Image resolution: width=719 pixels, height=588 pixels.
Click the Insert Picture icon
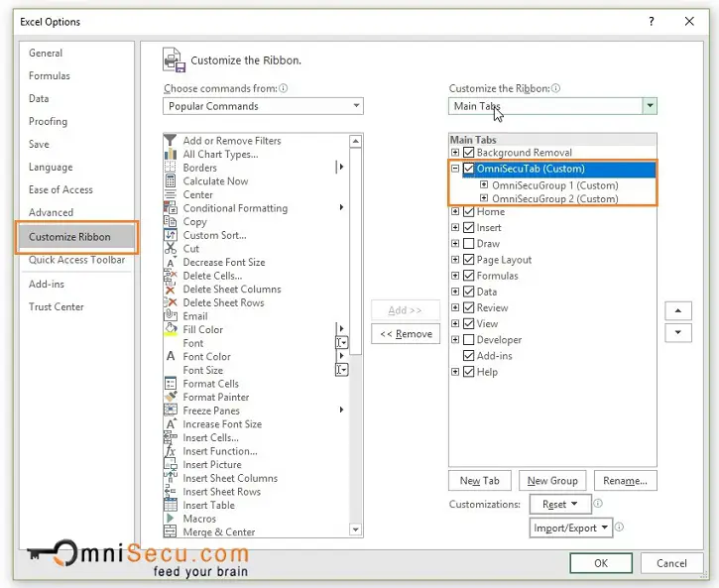tap(171, 464)
